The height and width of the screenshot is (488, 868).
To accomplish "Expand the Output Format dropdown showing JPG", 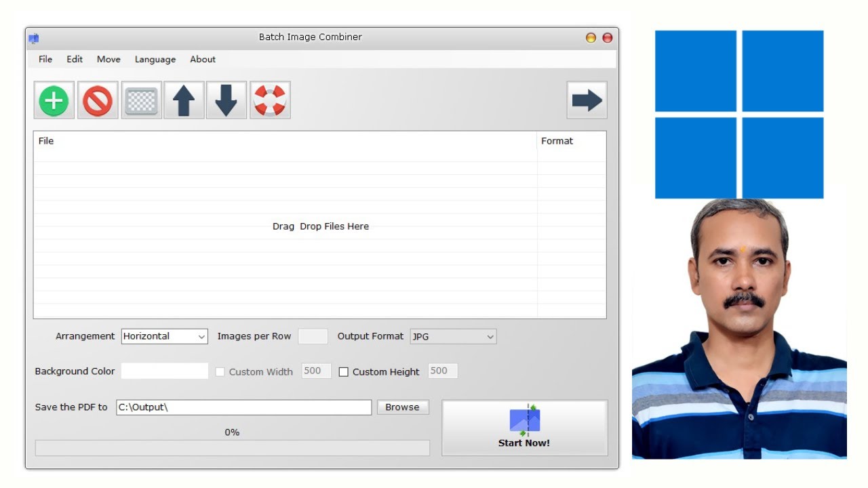I will click(454, 336).
